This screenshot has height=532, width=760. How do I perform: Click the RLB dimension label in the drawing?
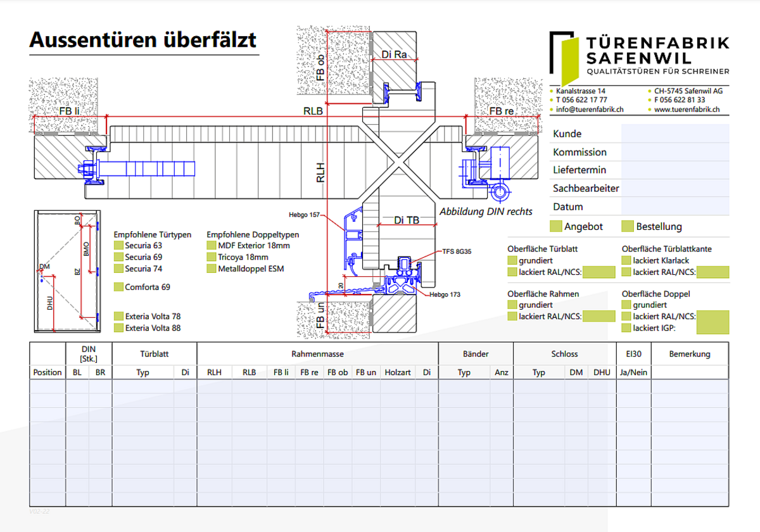(313, 111)
